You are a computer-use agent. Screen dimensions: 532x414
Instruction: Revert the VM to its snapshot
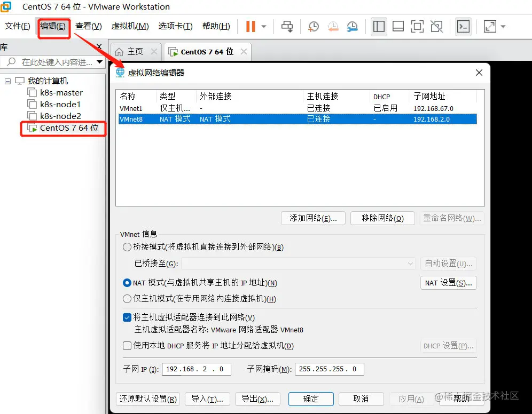[x=332, y=26]
